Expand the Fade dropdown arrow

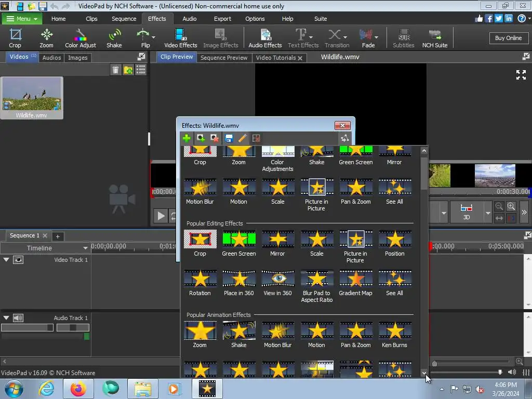tap(377, 37)
